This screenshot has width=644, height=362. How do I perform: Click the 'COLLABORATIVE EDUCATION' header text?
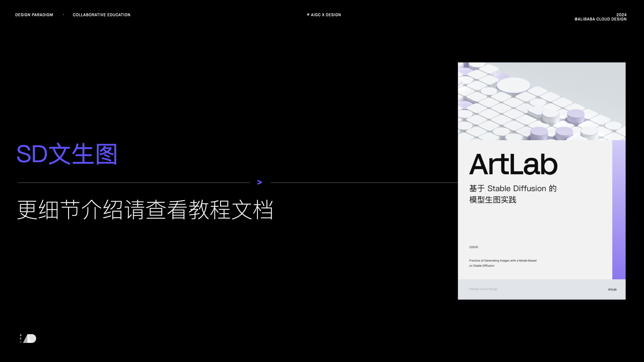pos(102,15)
